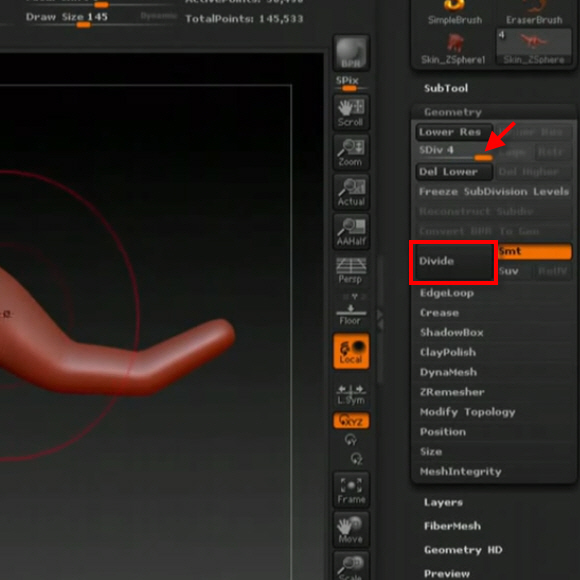The image size is (580, 580).
Task: Click the Frame mesh icon
Action: 351,490
